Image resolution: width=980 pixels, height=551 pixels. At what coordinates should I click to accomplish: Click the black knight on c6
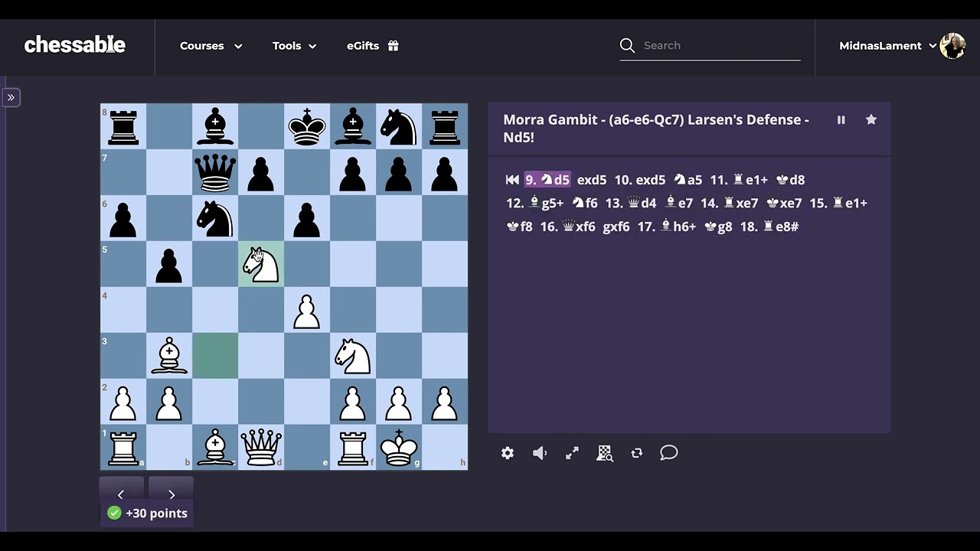215,218
